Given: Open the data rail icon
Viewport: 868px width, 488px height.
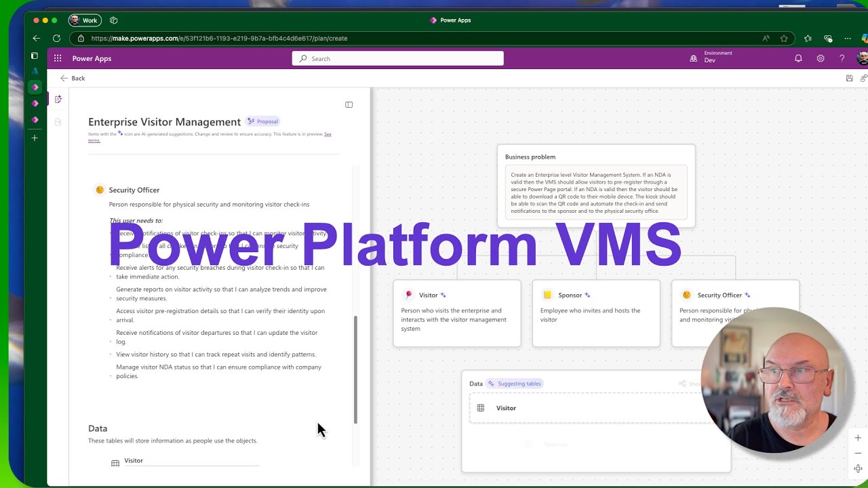Looking at the screenshot, I should [58, 122].
